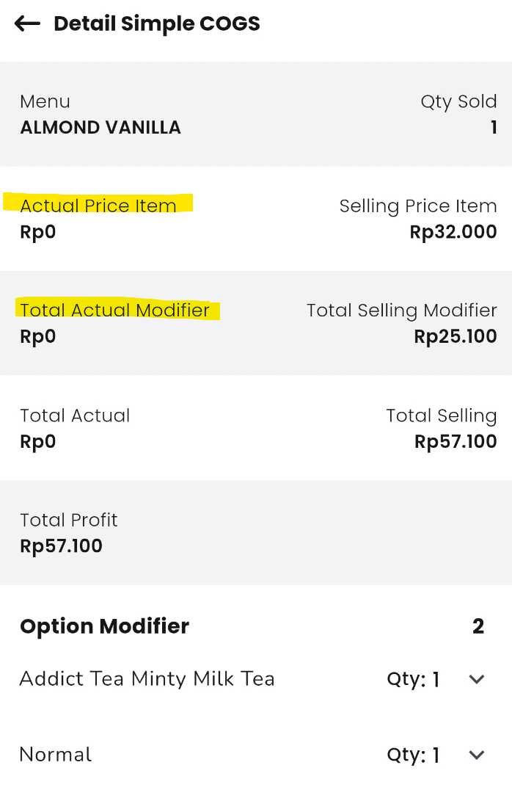
Task: Click the Detail Simple COGS title
Action: [157, 24]
